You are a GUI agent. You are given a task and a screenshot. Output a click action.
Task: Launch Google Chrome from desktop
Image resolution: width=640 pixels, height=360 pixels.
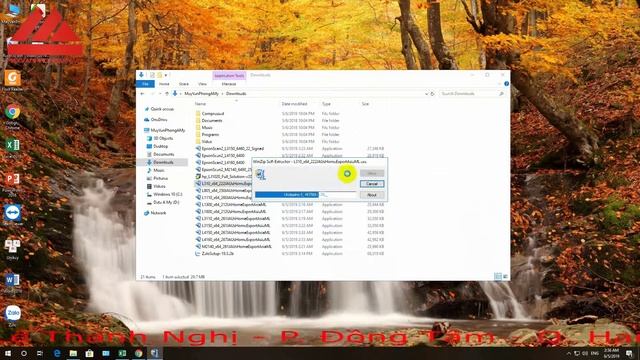(x=12, y=116)
